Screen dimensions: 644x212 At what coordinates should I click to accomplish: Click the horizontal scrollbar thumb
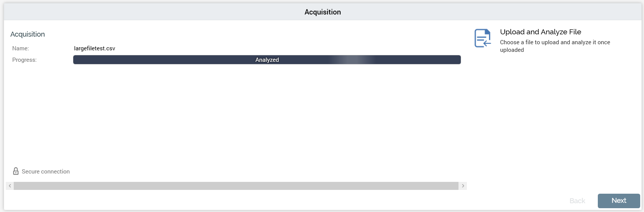click(x=236, y=186)
